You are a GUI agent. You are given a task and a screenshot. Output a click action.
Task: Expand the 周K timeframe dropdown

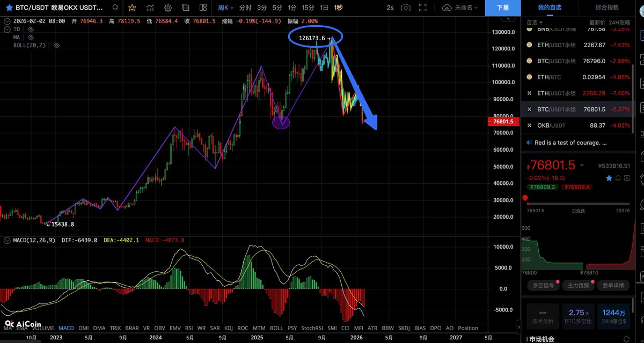pos(225,8)
